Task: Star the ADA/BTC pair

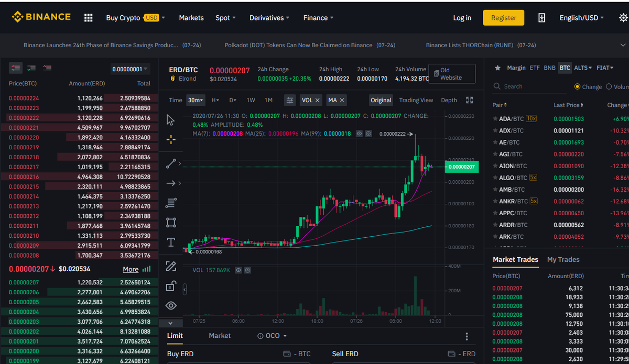Action: (495, 119)
